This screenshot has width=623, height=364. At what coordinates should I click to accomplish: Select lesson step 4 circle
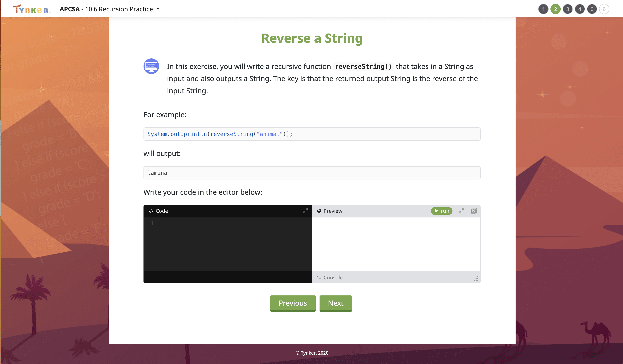[x=579, y=9]
